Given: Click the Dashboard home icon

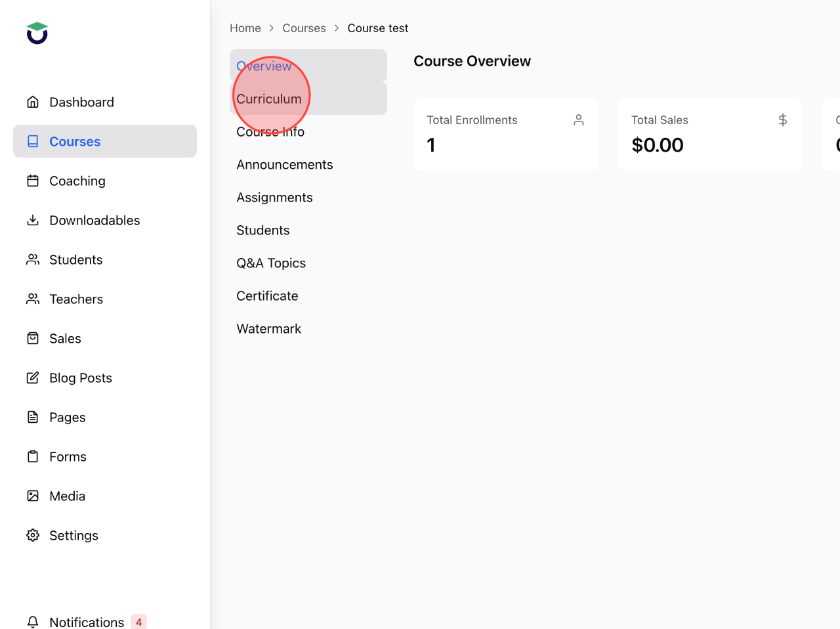Looking at the screenshot, I should coord(33,102).
